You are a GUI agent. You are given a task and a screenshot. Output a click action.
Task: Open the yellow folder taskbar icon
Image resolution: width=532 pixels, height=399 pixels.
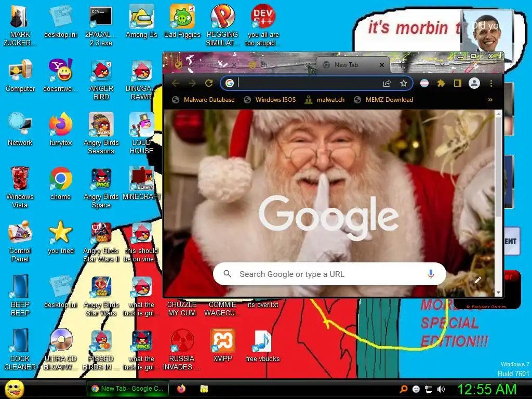pyautogui.click(x=204, y=389)
